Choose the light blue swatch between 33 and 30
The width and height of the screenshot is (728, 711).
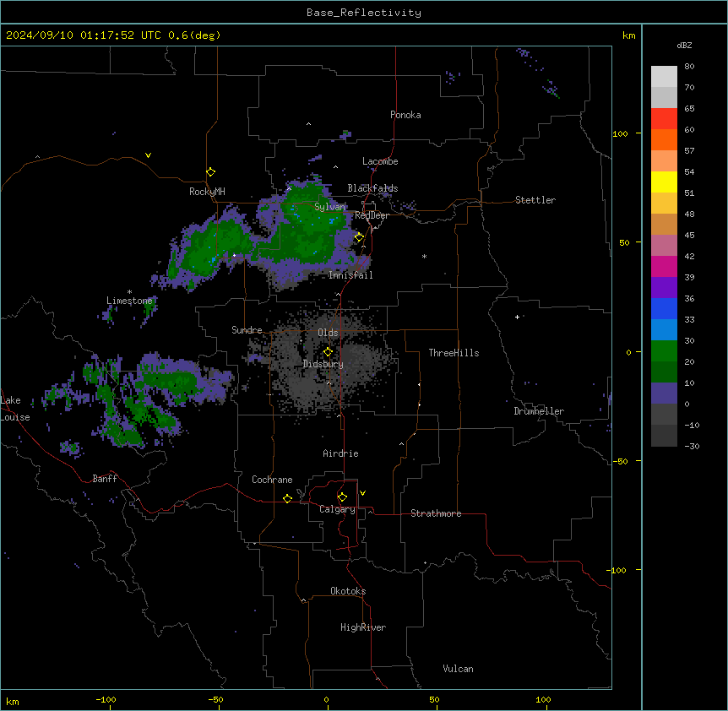point(664,330)
